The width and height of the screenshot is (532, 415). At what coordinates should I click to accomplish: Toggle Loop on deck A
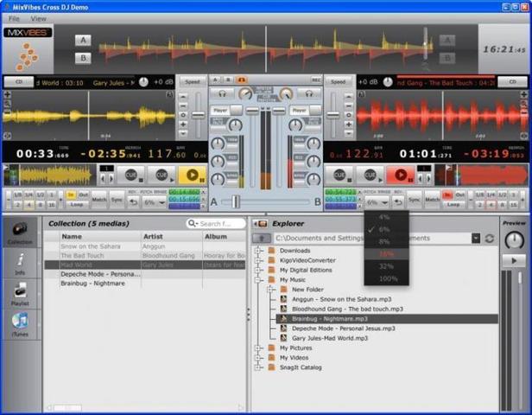(x=77, y=204)
